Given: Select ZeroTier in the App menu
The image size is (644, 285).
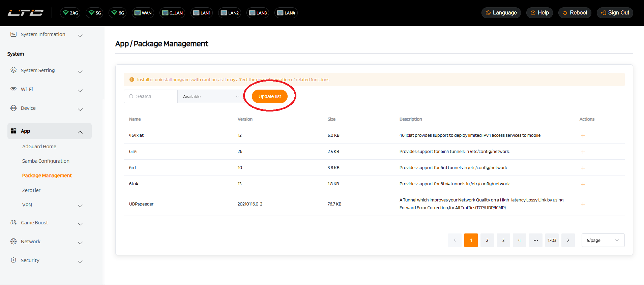Looking at the screenshot, I should [31, 190].
